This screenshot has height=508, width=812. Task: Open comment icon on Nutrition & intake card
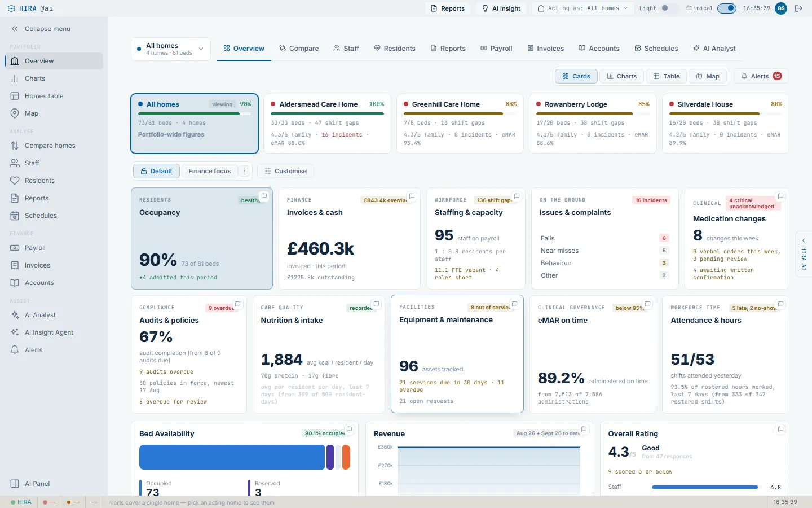(x=377, y=304)
